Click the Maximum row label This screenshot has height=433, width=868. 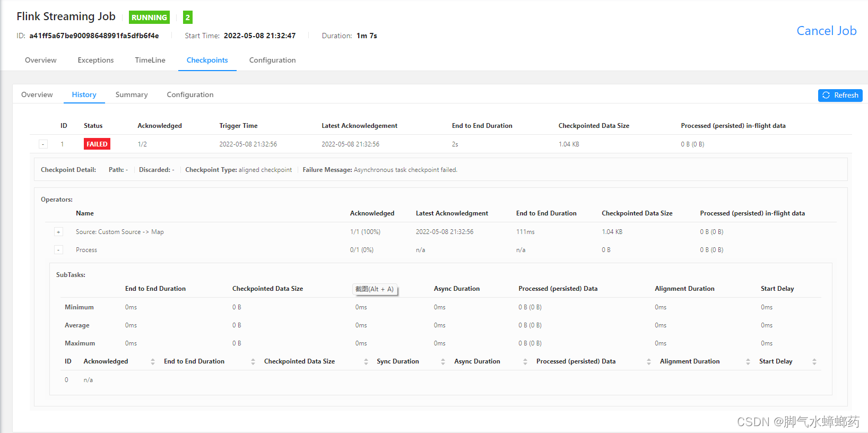[x=80, y=343]
